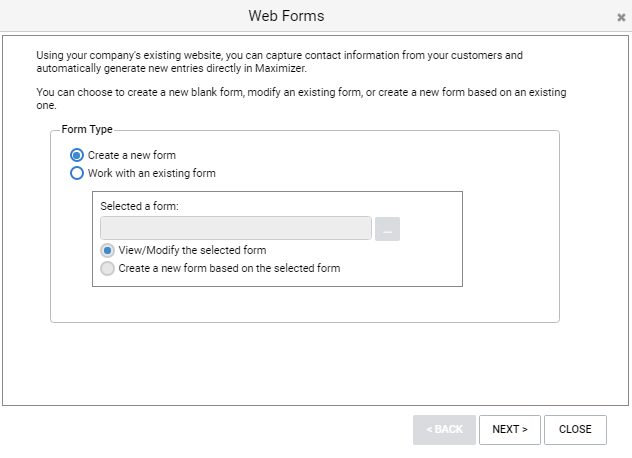Click empty area below the selected form options box
The width and height of the screenshot is (632, 458).
tap(277, 304)
